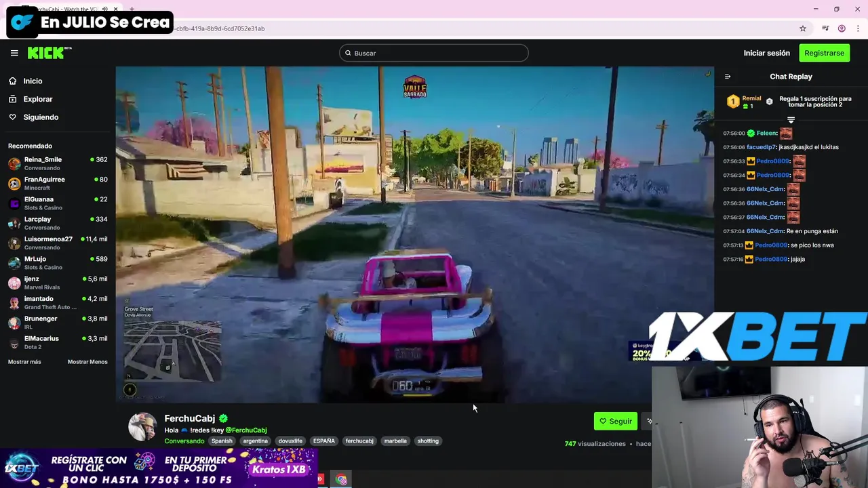
Task: Click the Explorar browse icon
Action: 13,99
